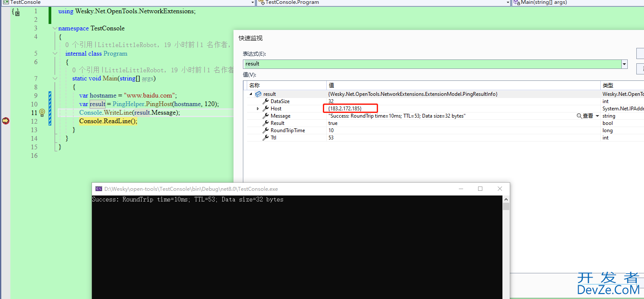
Task: Close the TestConsole.exe console window
Action: (x=500, y=189)
